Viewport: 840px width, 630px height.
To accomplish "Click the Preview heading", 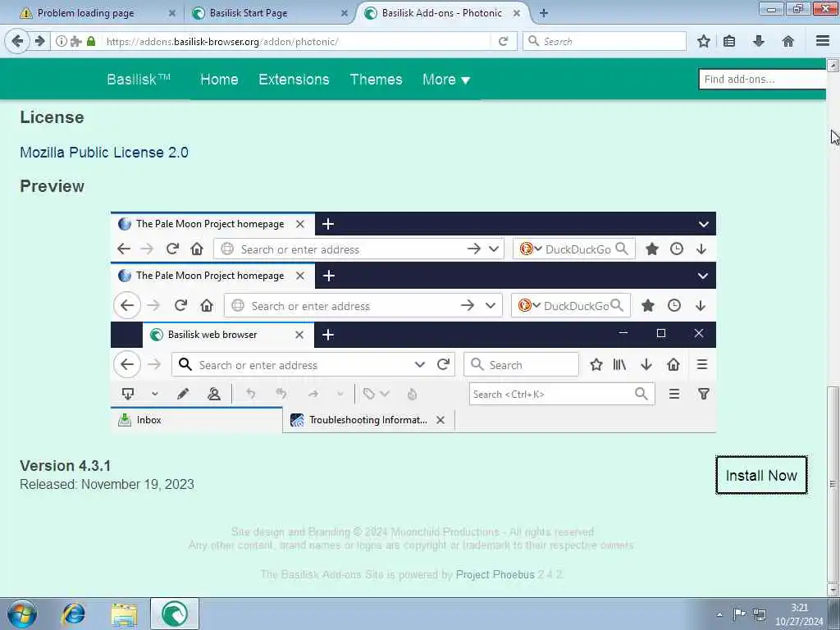I will click(52, 186).
